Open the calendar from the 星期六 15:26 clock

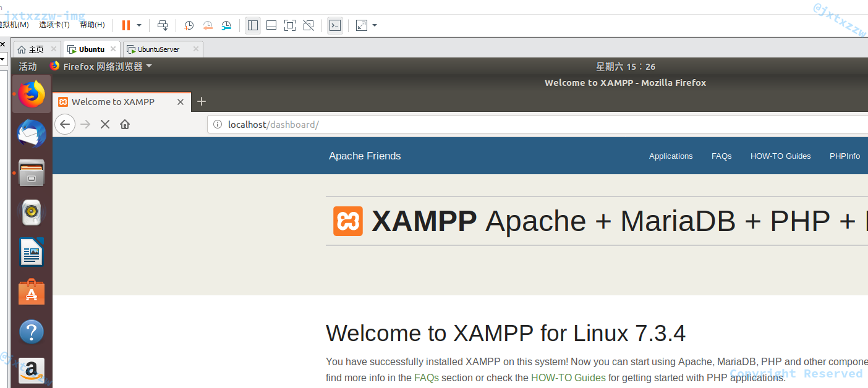pos(626,67)
